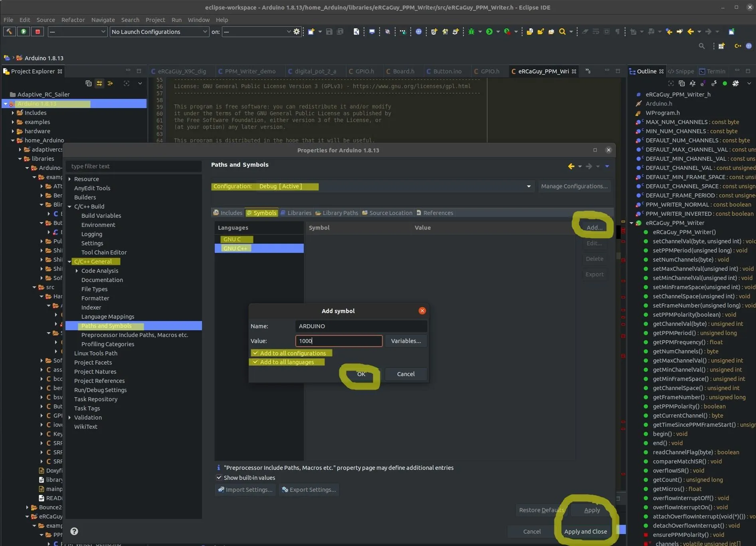Viewport: 756px width, 546px height.
Task: Toggle Link with Editor in Project Explorer
Action: click(99, 83)
